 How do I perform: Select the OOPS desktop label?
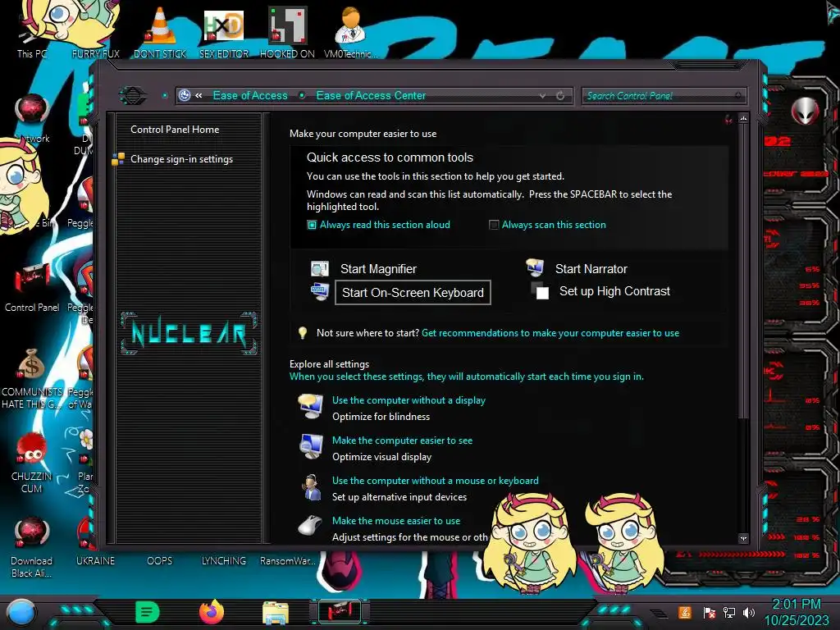[x=160, y=561]
